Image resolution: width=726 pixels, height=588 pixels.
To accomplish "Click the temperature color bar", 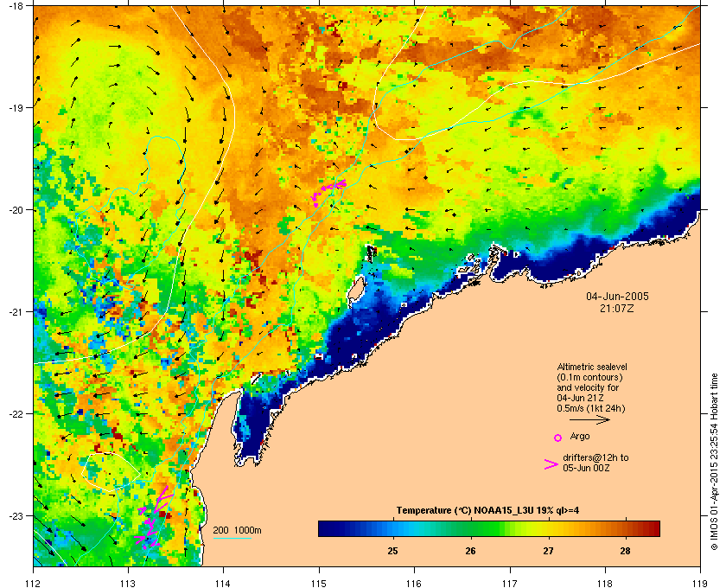I will pyautogui.click(x=489, y=528).
